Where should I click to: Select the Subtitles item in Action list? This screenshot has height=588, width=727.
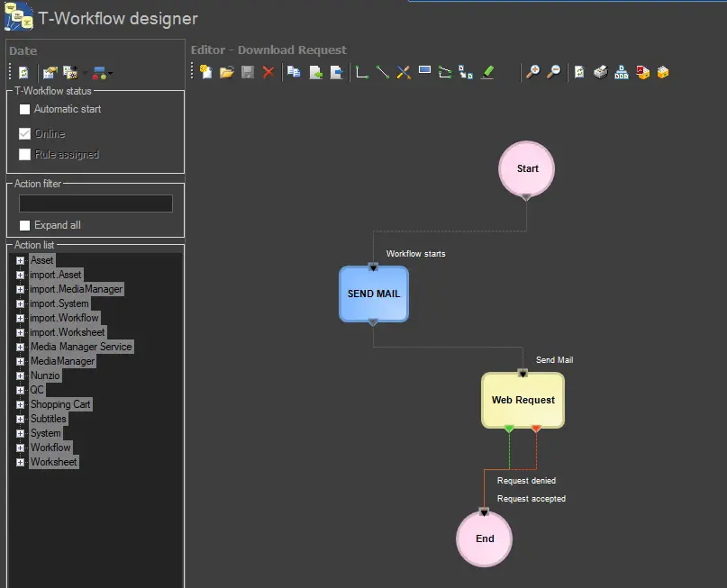[x=49, y=419]
